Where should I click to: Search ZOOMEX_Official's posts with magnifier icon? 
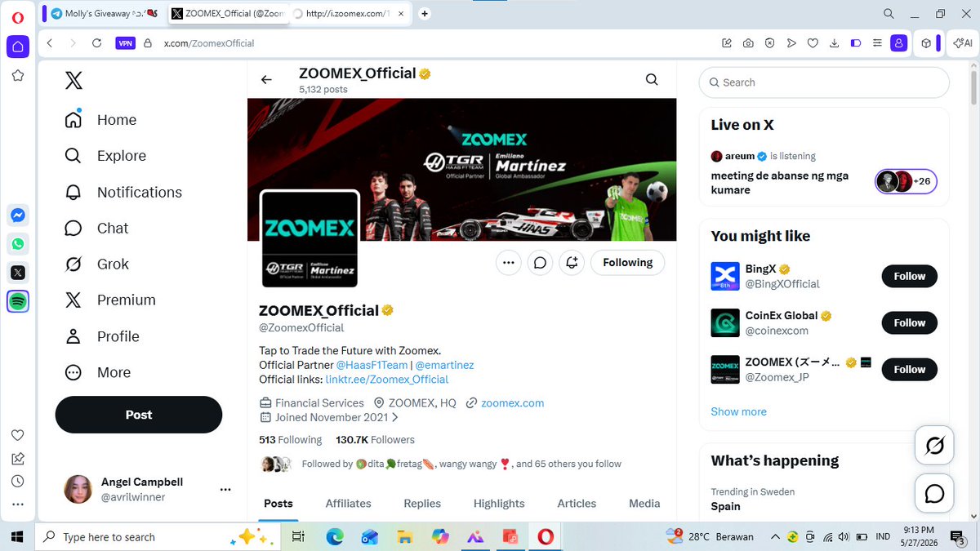652,79
